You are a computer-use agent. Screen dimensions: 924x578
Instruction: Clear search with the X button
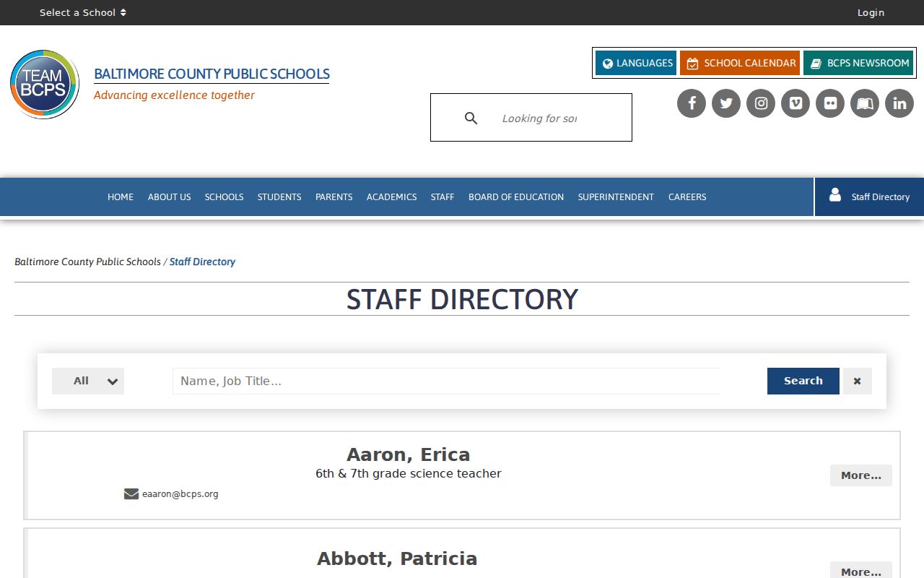857,381
